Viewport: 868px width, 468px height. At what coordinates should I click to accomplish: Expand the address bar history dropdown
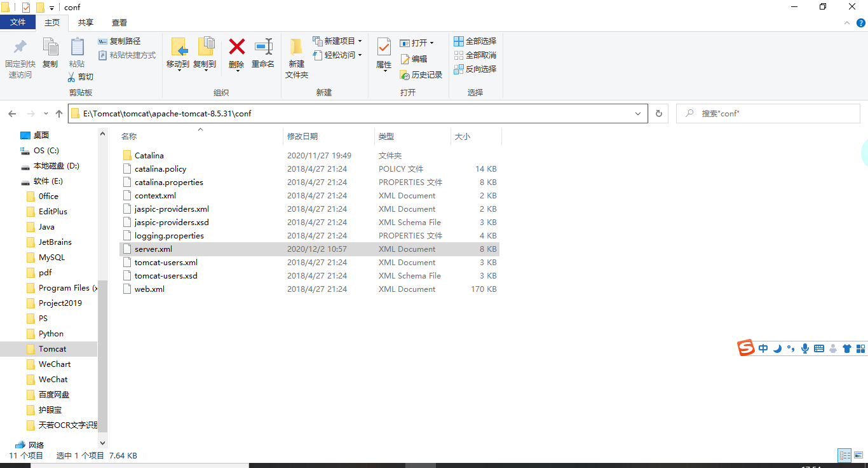(x=638, y=114)
